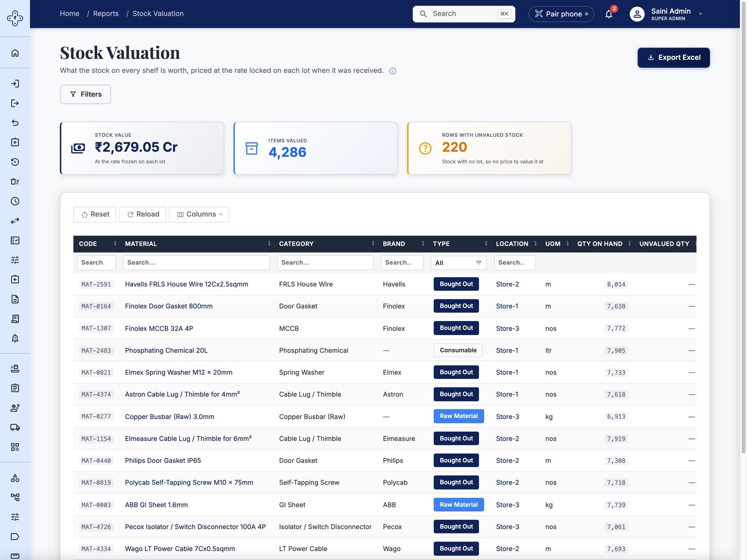Click the notifications bell in the top bar
747x560 pixels.
[609, 14]
